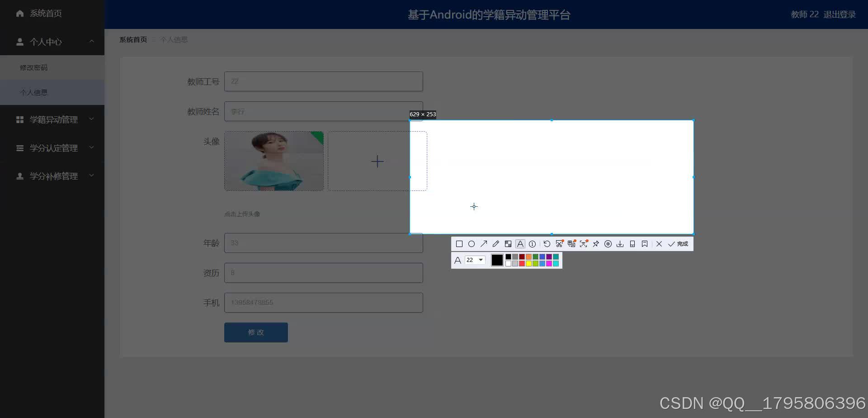Image resolution: width=868 pixels, height=418 pixels.
Task: Pick the lime green color swatch
Action: click(x=535, y=263)
